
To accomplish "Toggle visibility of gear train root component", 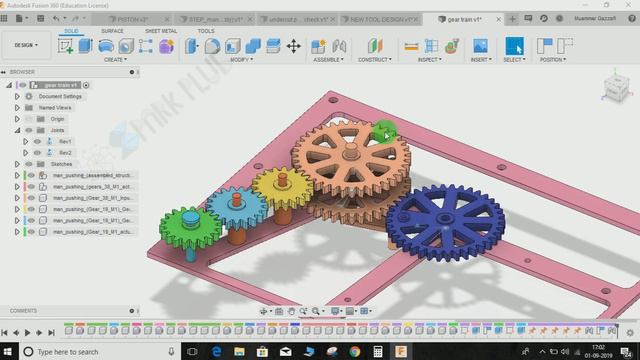I will coord(23,85).
